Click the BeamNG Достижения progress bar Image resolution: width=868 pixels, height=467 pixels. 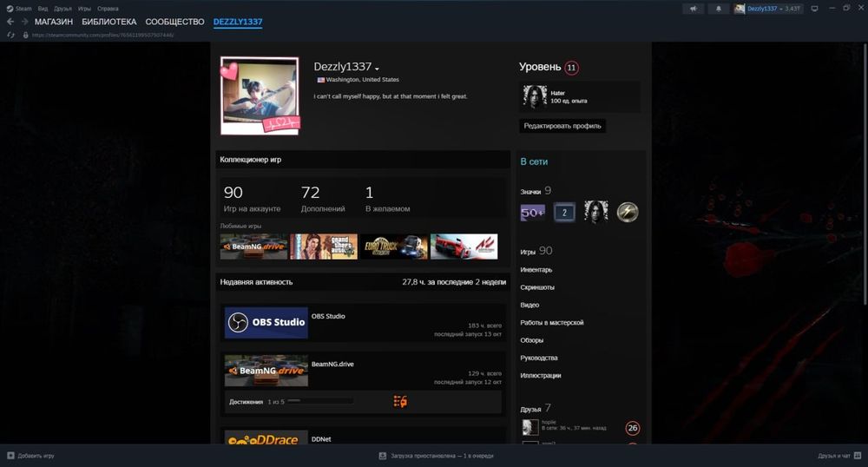tap(320, 401)
